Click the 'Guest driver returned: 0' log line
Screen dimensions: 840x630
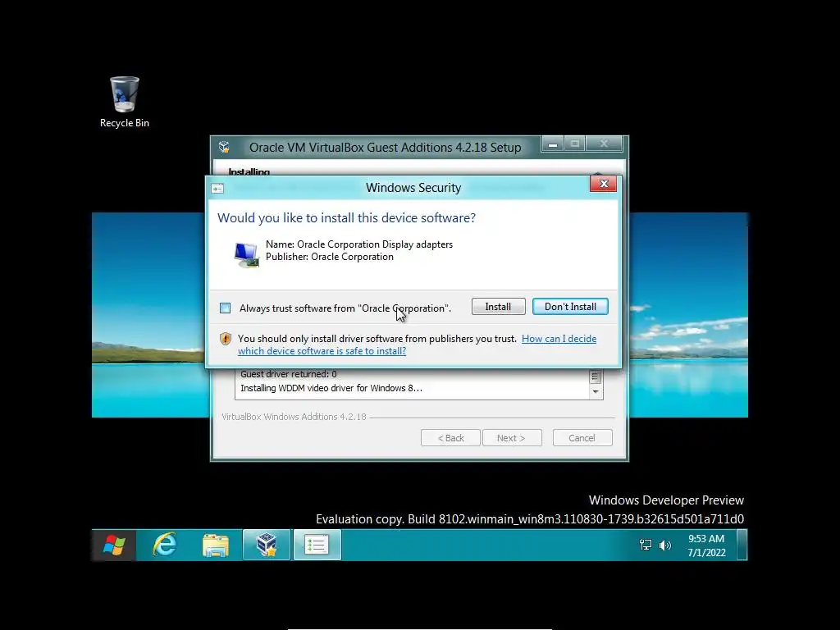coord(288,374)
